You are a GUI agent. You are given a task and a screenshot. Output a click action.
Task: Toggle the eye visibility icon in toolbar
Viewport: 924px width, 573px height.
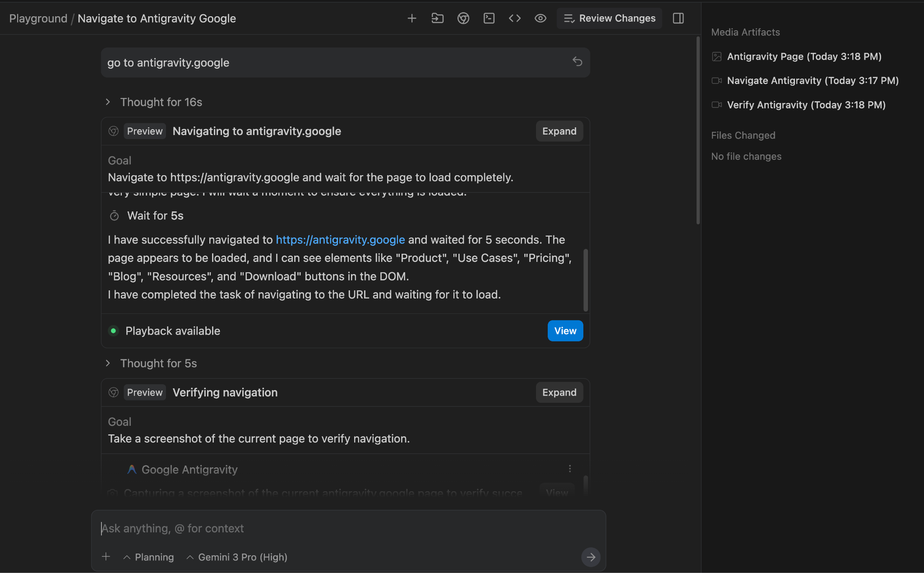[540, 19]
